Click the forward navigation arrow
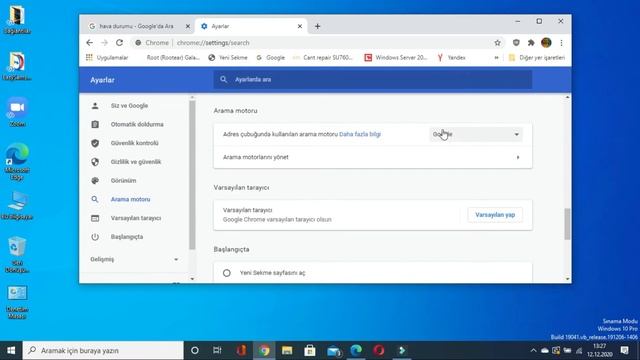The width and height of the screenshot is (640, 360). pos(104,42)
